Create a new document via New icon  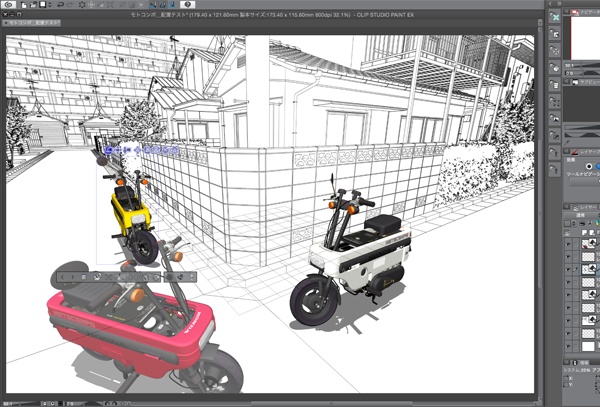tap(24, 5)
